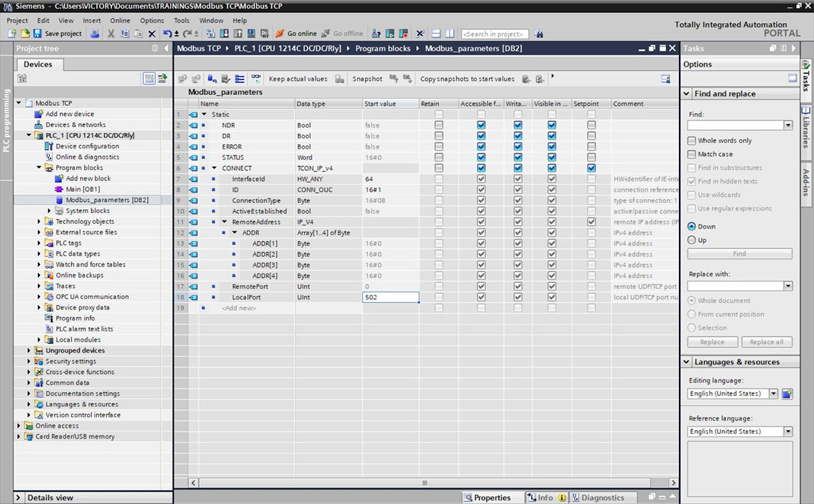Click Copy snapshots to start values

467,79
